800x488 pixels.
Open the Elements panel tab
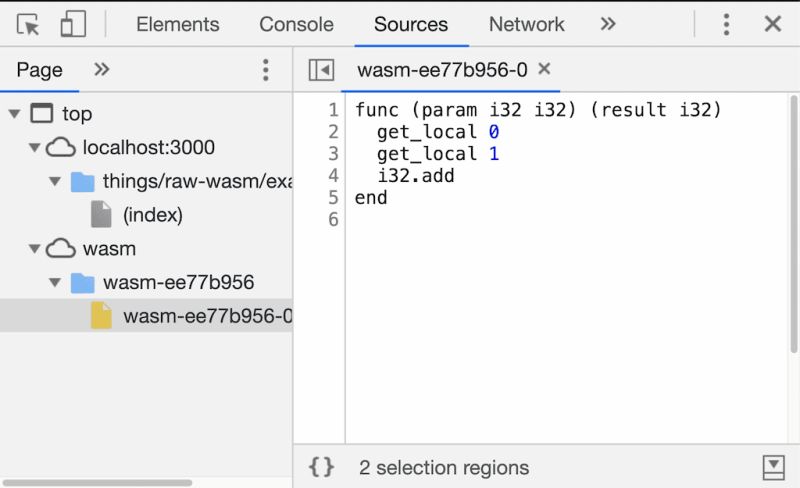coord(178,24)
